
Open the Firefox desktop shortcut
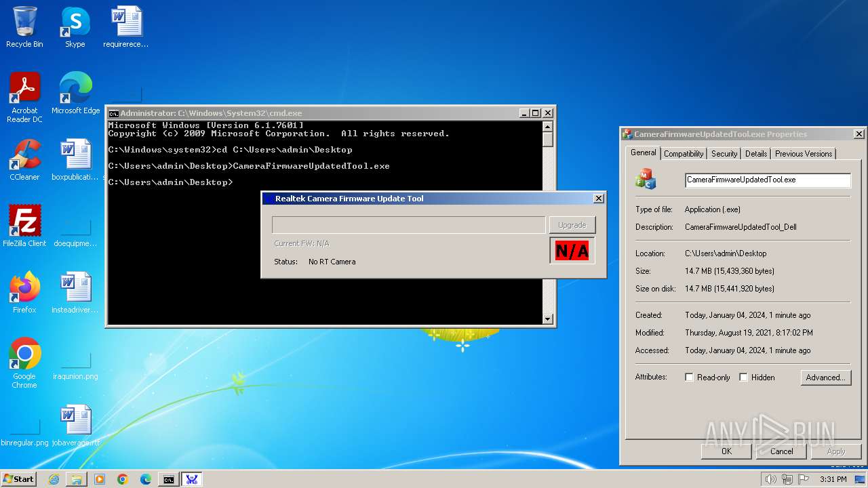(24, 293)
